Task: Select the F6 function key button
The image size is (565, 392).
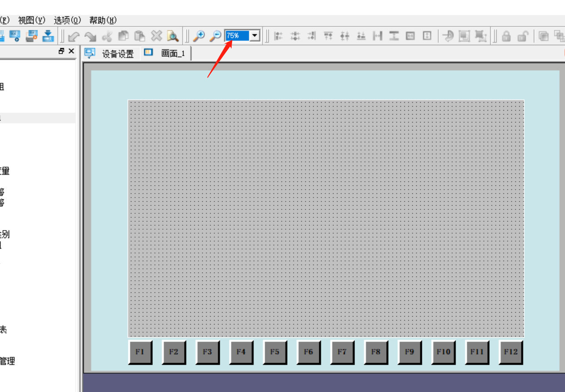Action: 308,352
